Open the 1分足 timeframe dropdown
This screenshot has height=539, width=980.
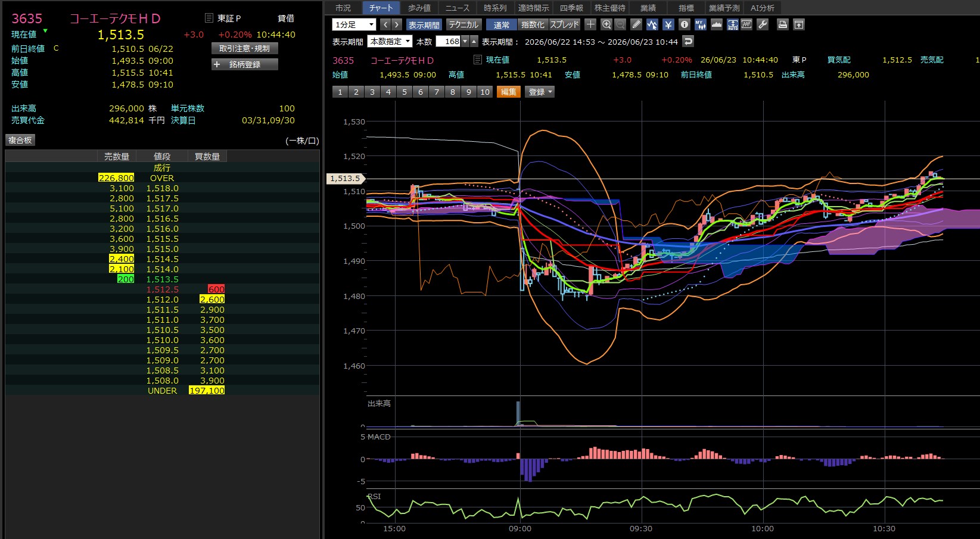tap(354, 24)
